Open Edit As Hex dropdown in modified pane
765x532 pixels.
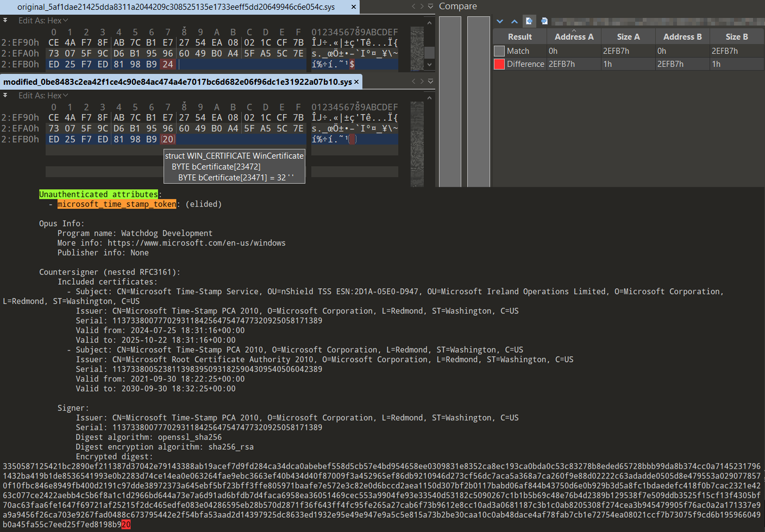point(43,96)
